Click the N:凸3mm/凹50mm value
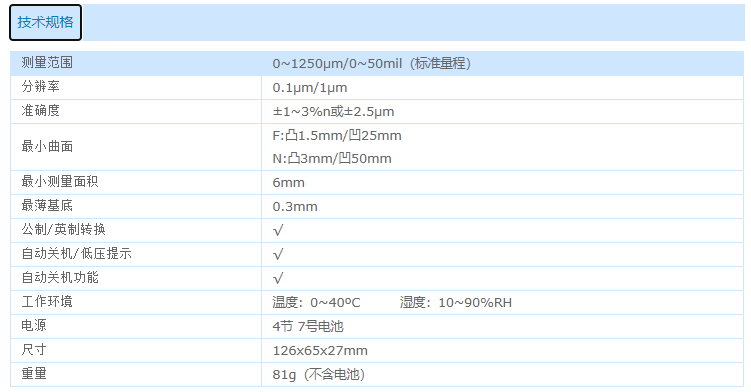 [332, 159]
